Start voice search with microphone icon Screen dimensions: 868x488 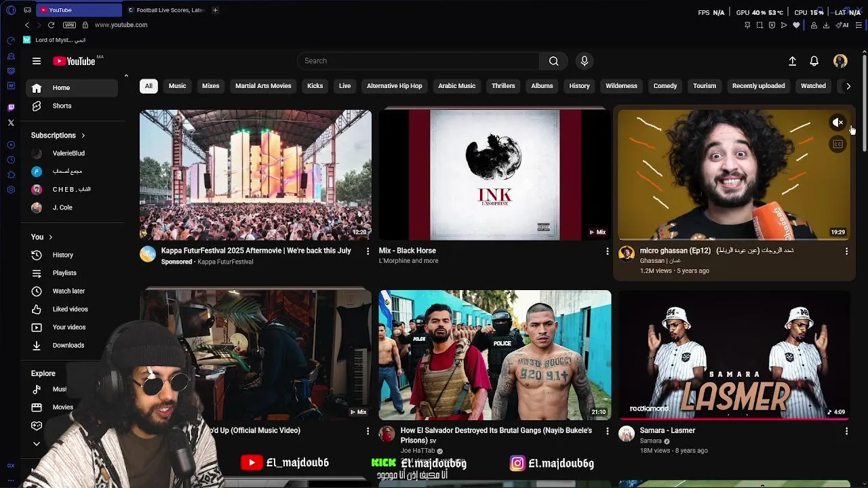(x=585, y=61)
